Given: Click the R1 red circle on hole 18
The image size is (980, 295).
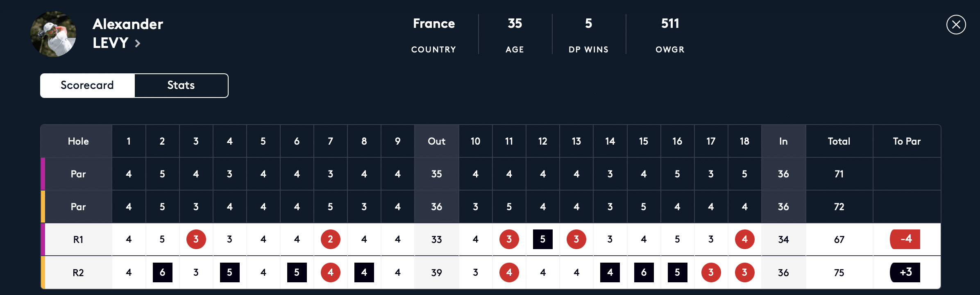Looking at the screenshot, I should tap(744, 239).
